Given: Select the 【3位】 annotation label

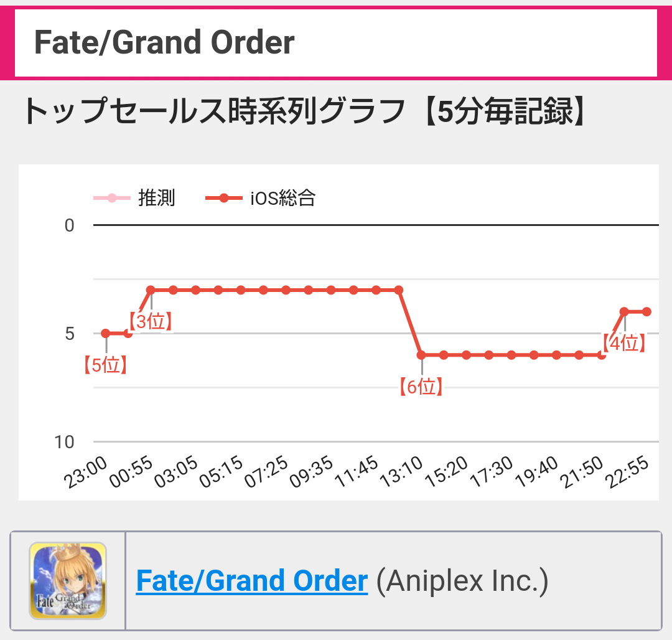Looking at the screenshot, I should pyautogui.click(x=151, y=321).
